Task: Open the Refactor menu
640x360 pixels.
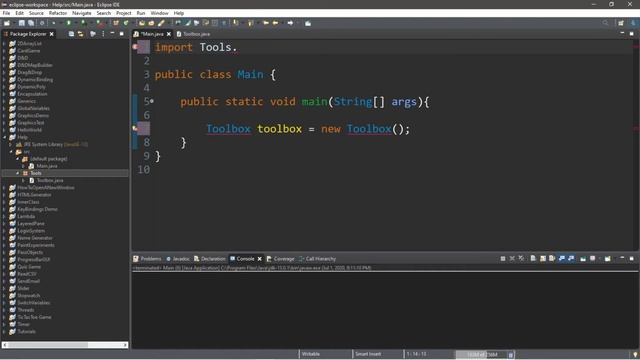Action: click(x=58, y=13)
